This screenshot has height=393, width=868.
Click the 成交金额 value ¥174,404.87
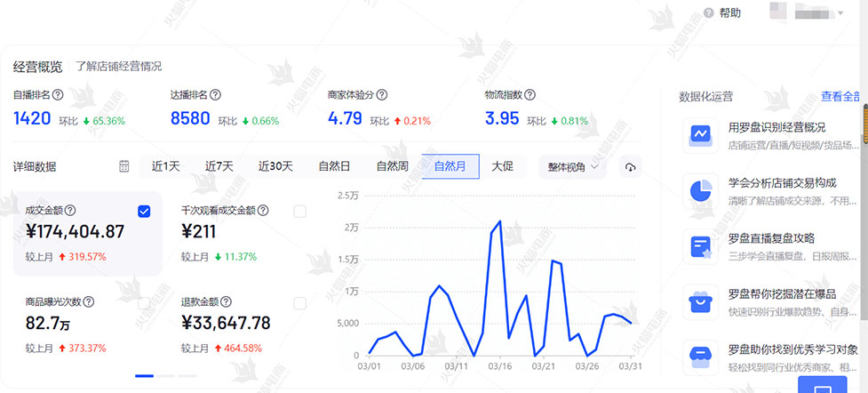click(75, 232)
